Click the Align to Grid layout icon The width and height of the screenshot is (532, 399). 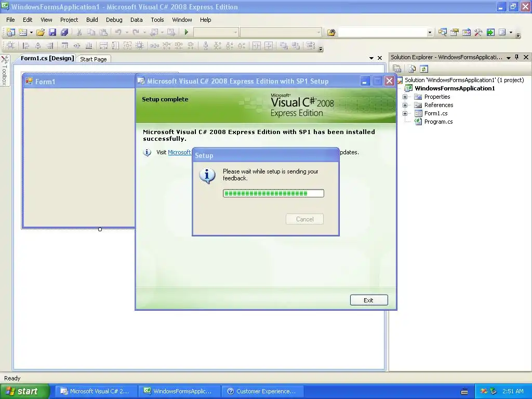click(10, 46)
